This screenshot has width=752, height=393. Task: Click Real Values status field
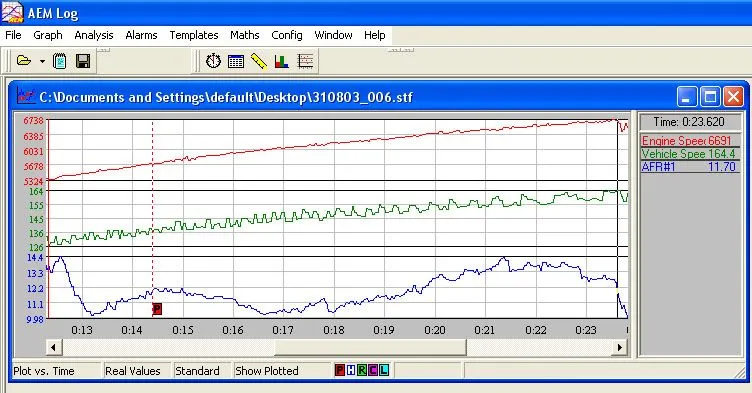pos(137,370)
